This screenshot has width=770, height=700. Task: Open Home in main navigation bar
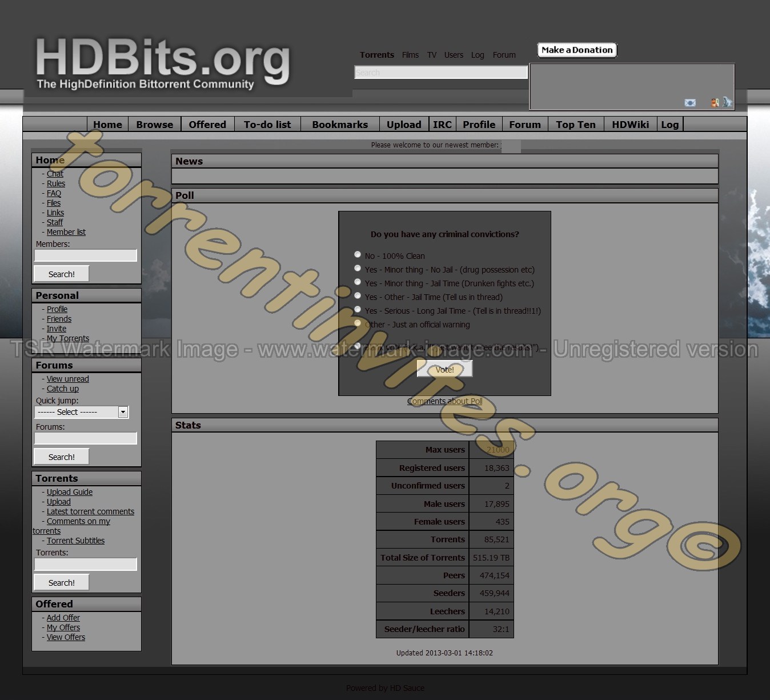(107, 125)
